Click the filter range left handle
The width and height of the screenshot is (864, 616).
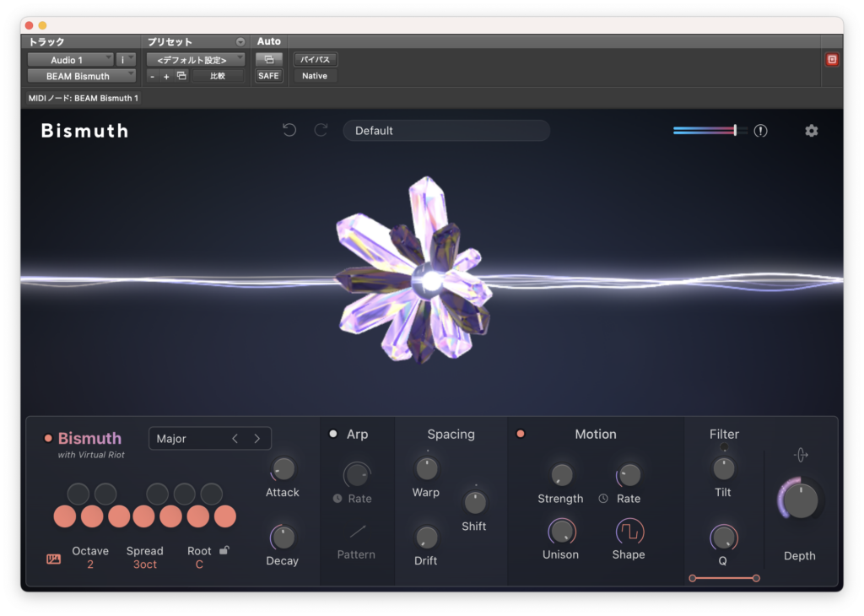click(693, 578)
